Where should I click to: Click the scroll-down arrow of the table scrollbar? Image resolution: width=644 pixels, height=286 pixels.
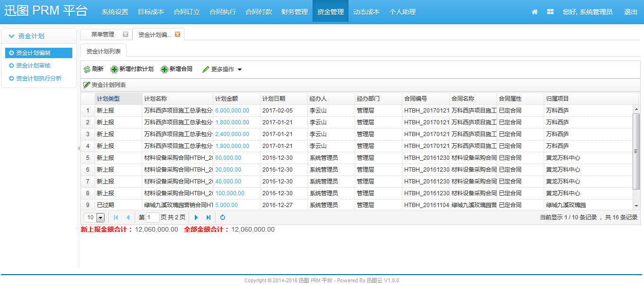[636, 206]
